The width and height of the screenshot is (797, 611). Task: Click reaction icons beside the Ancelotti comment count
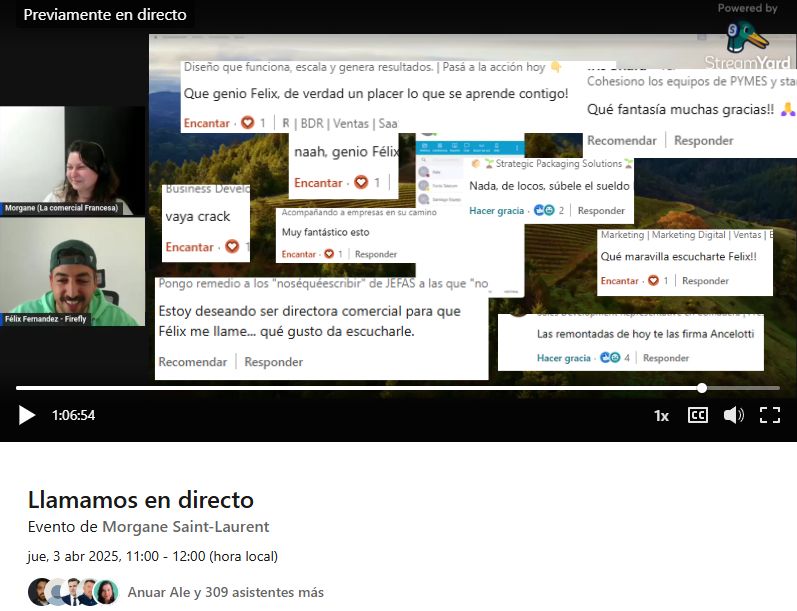coord(610,357)
